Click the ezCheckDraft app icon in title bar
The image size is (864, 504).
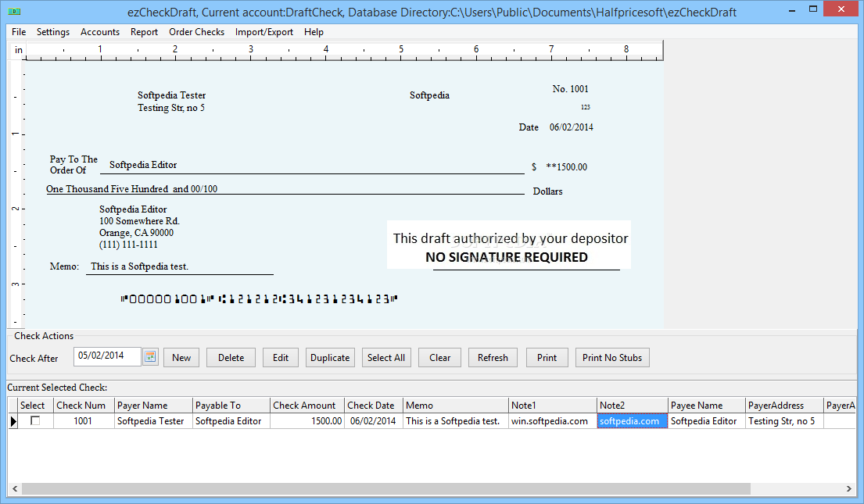pos(14,12)
